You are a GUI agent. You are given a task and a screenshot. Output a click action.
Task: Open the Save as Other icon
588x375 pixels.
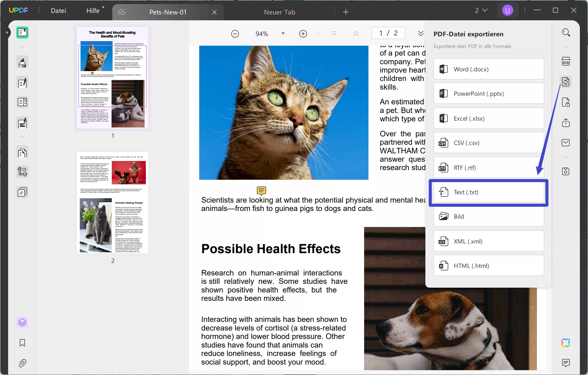coord(566,171)
